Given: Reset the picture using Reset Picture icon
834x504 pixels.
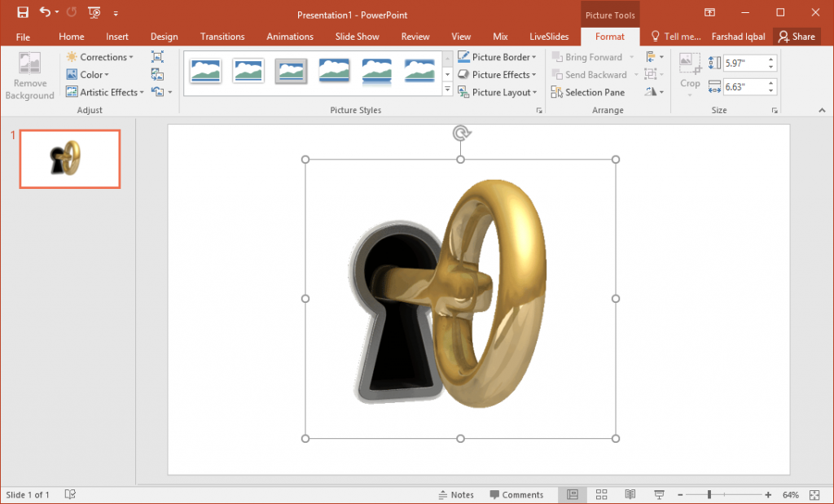Looking at the screenshot, I should pos(156,91).
